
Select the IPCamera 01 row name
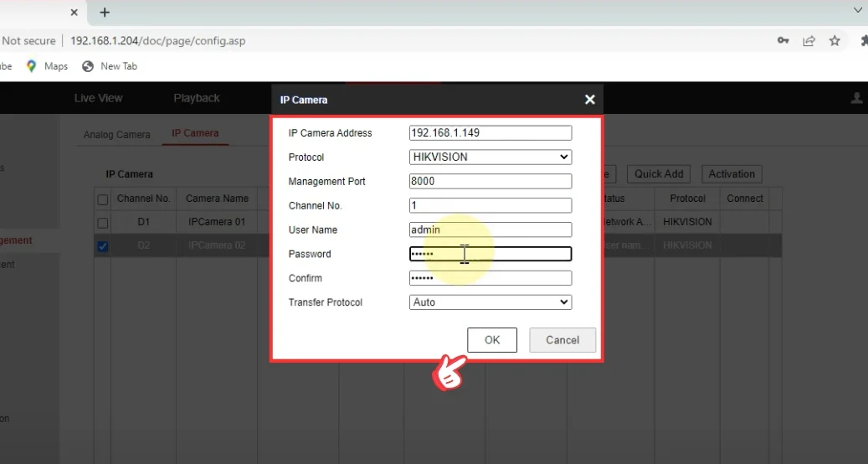217,221
